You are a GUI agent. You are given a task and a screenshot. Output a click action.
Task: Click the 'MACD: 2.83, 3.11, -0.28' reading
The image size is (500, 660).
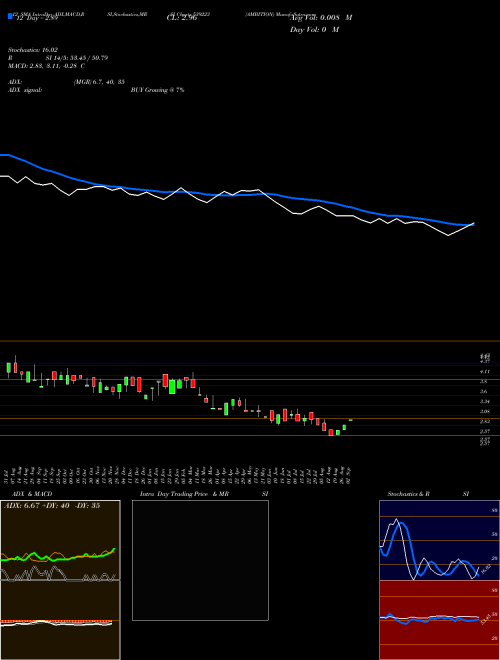tap(43, 66)
